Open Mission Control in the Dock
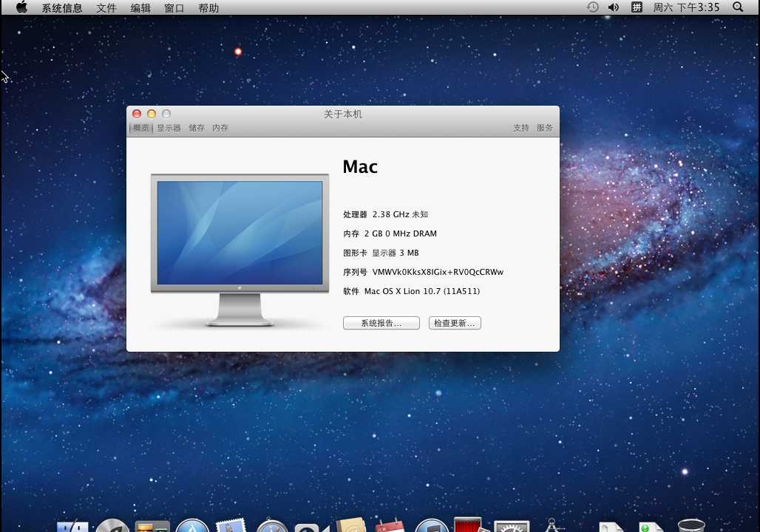 pyautogui.click(x=152, y=526)
